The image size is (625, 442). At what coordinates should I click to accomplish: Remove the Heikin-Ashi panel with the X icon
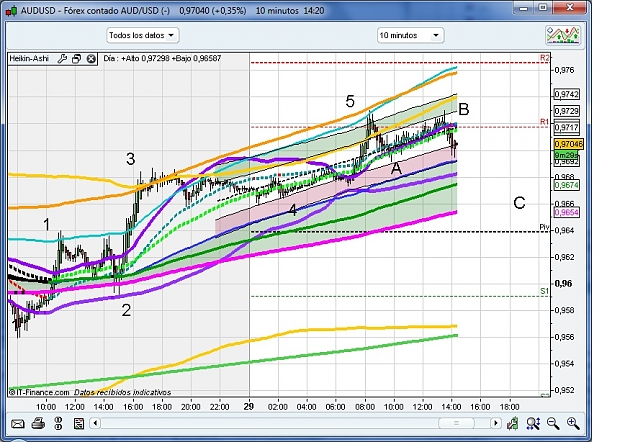[91, 59]
